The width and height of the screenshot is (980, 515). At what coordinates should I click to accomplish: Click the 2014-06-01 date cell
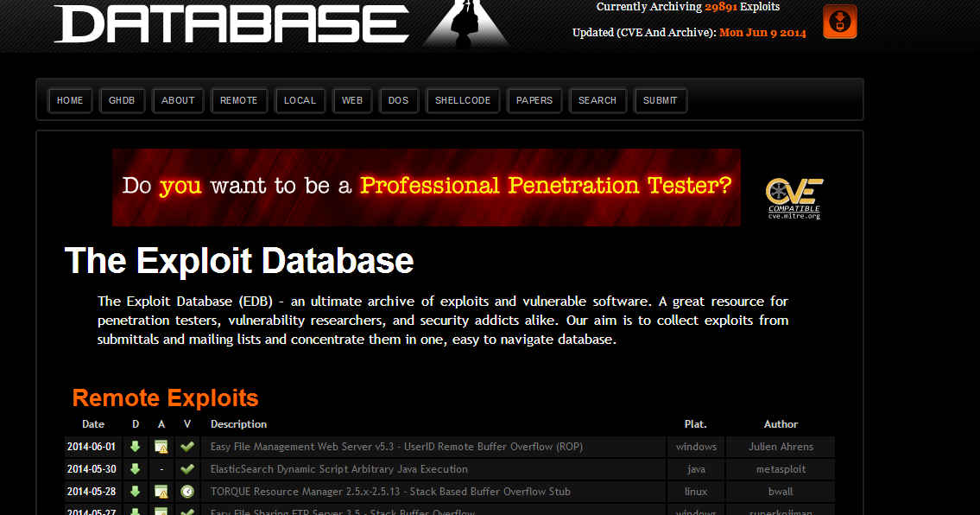coord(92,447)
